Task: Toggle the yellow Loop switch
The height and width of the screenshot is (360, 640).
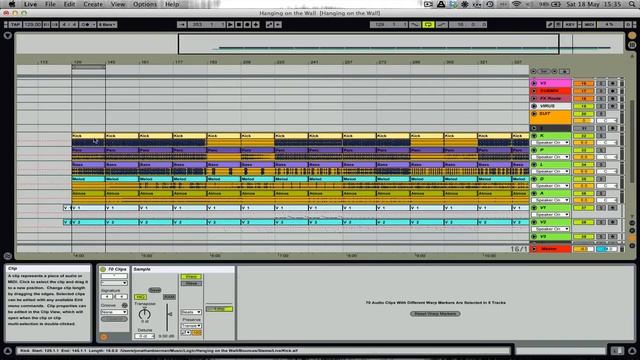Action: [x=428, y=24]
